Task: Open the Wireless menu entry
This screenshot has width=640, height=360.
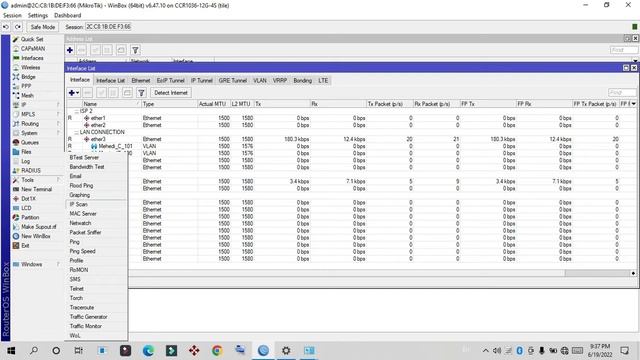Action: [31, 67]
